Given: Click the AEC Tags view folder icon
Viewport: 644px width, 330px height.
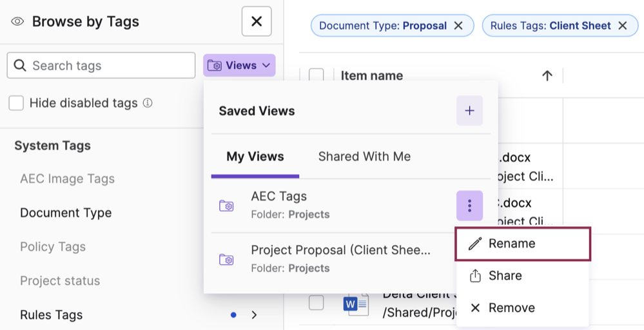Looking at the screenshot, I should tap(226, 206).
